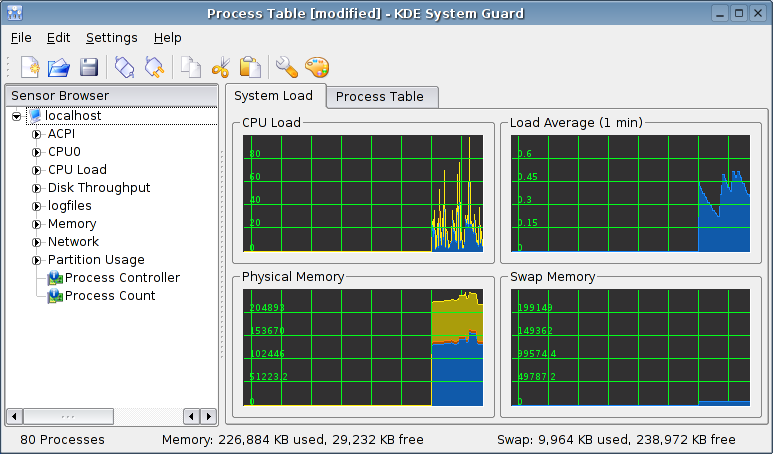Select the ACPI label in tree
The width and height of the screenshot is (773, 454).
62,134
